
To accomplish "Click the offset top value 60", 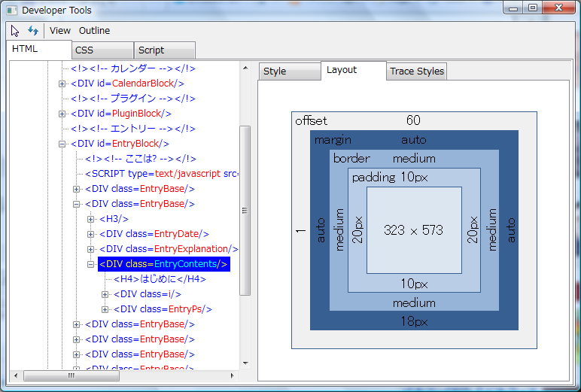I will pyautogui.click(x=413, y=120).
